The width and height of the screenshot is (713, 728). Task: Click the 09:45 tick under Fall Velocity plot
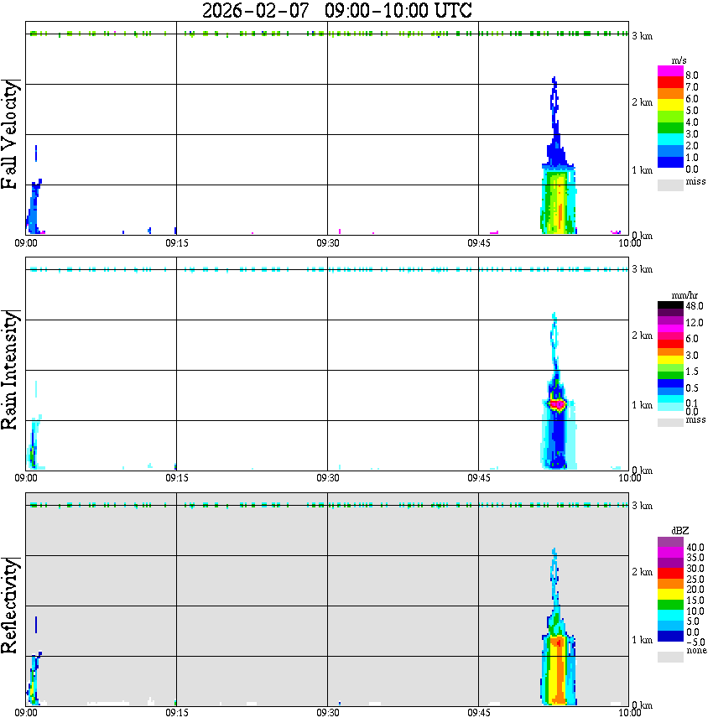coord(479,243)
